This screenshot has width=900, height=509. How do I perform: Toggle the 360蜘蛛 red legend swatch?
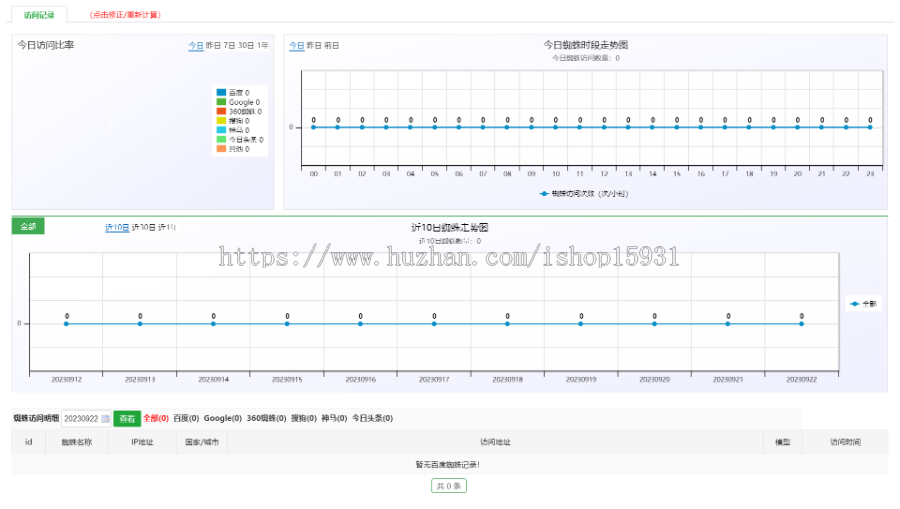[x=221, y=111]
